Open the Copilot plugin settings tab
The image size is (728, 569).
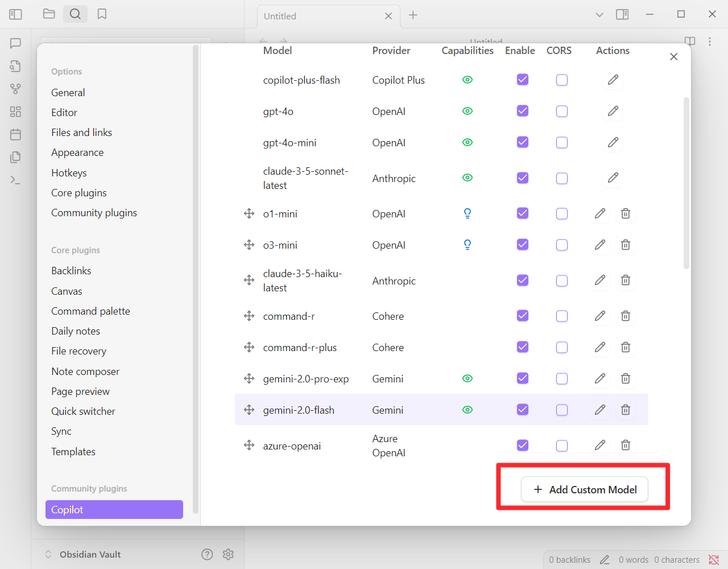[x=114, y=510]
